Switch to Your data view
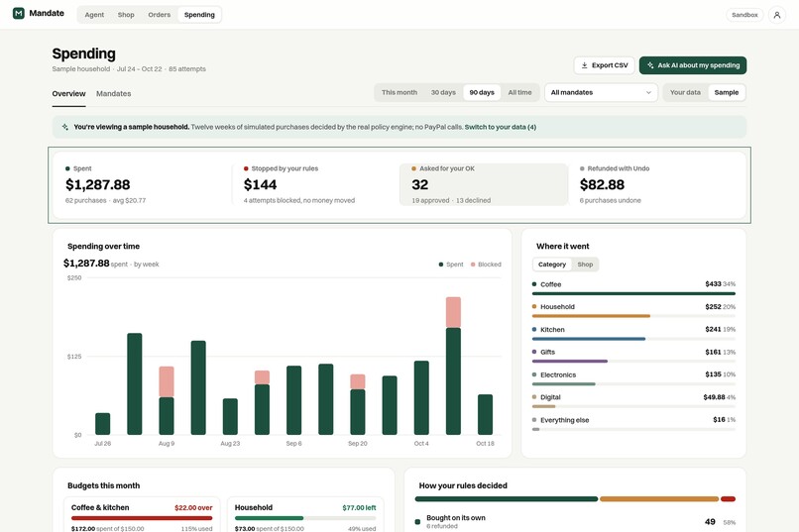 [685, 93]
